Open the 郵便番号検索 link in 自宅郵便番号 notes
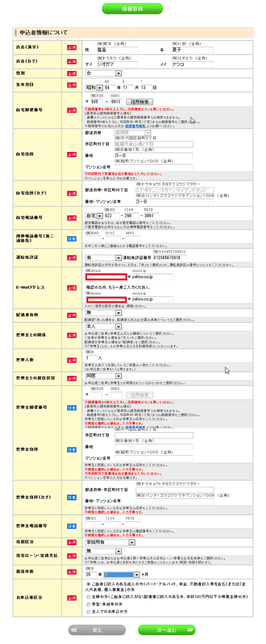The width and height of the screenshot is (266, 644). point(135,126)
